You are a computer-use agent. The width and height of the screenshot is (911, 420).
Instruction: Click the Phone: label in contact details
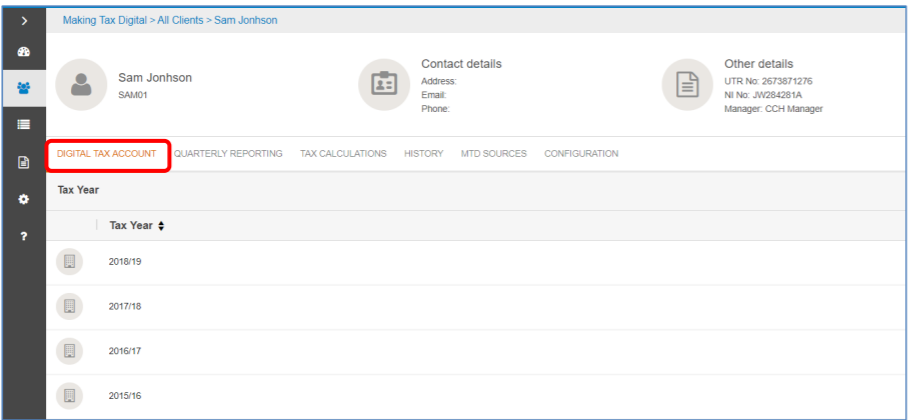point(436,109)
